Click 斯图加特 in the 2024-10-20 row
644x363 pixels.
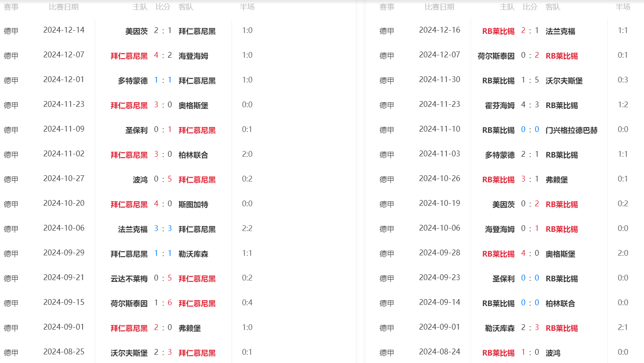193,205
